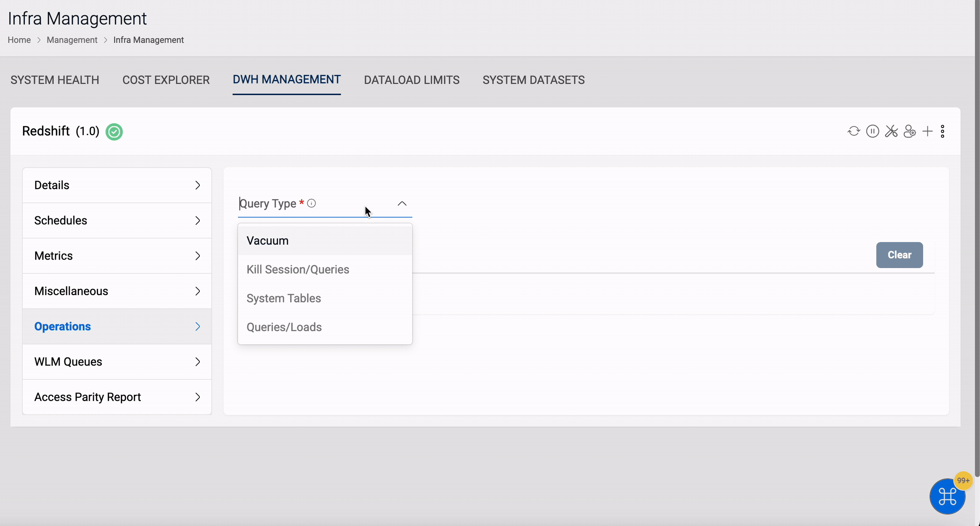
Task: Select Kill Session/Queries option
Action: click(x=325, y=270)
